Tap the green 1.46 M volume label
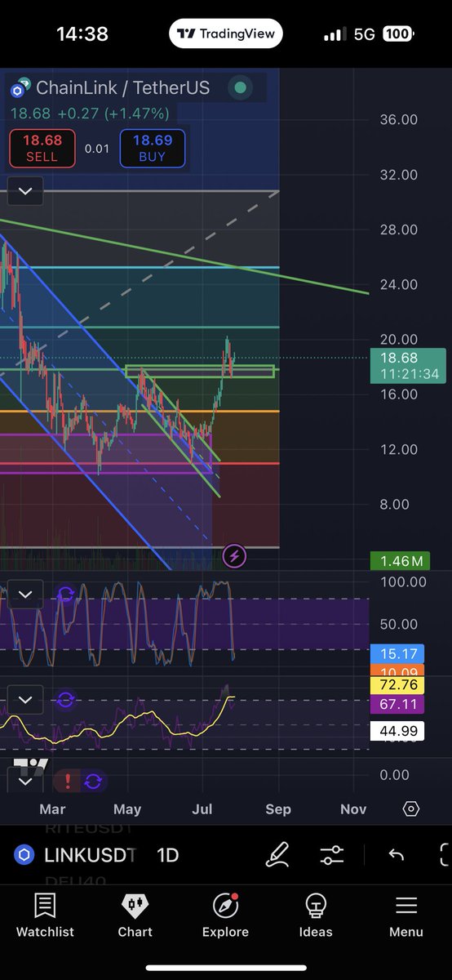452x980 pixels. [x=400, y=561]
